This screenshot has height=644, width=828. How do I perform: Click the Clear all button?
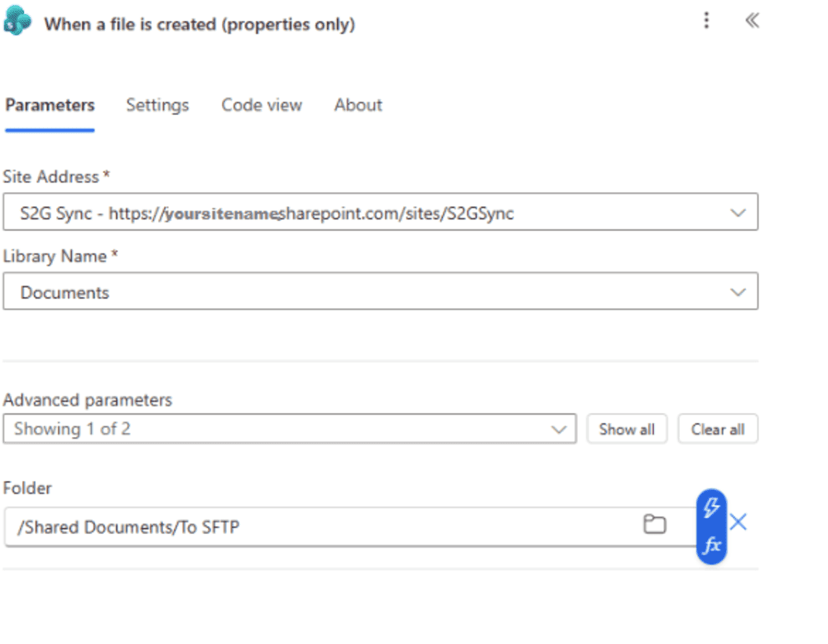pyautogui.click(x=718, y=429)
